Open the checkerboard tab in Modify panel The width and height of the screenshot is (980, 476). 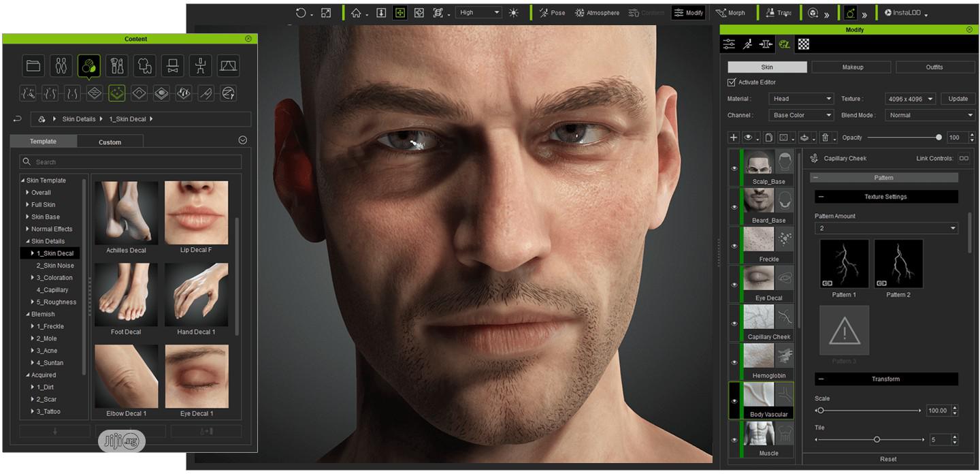[x=804, y=44]
